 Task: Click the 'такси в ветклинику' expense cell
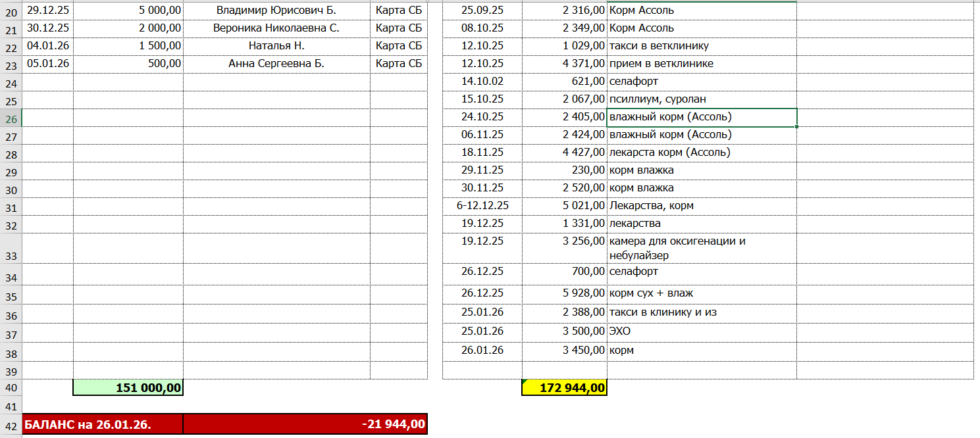[x=701, y=46]
